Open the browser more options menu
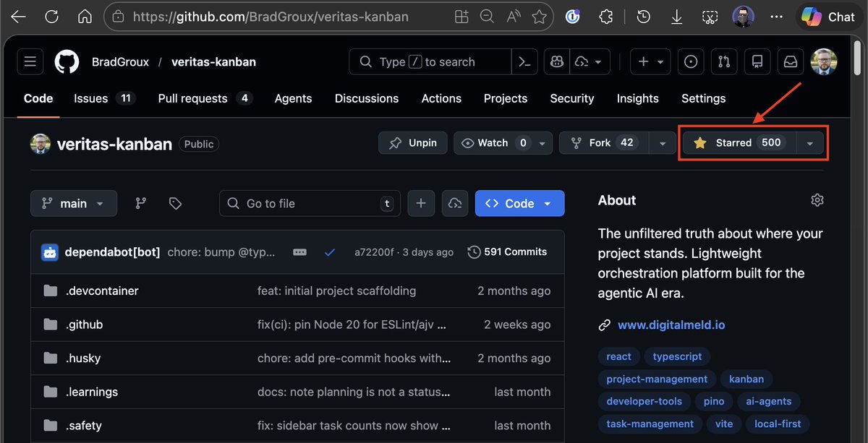The height and width of the screenshot is (443, 868). click(x=777, y=17)
